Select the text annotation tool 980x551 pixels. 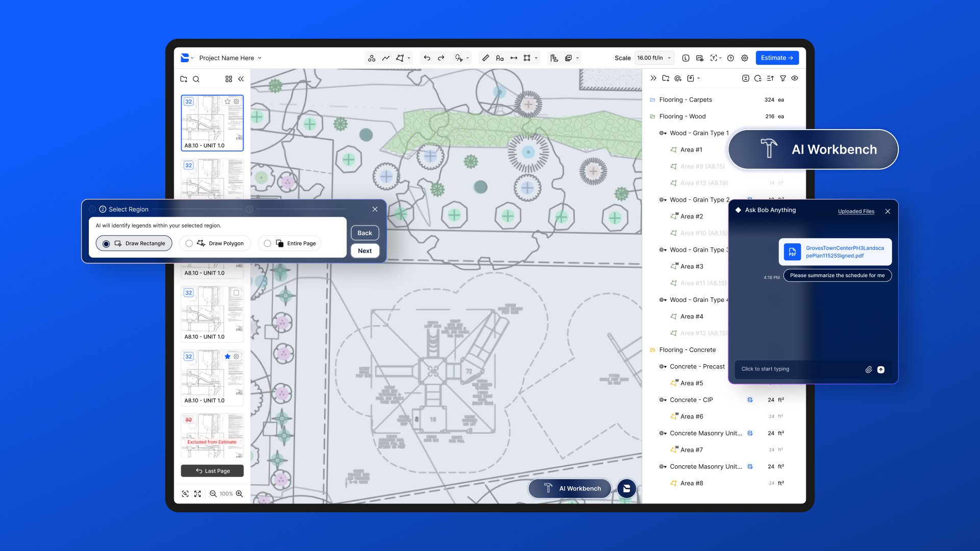[x=500, y=58]
